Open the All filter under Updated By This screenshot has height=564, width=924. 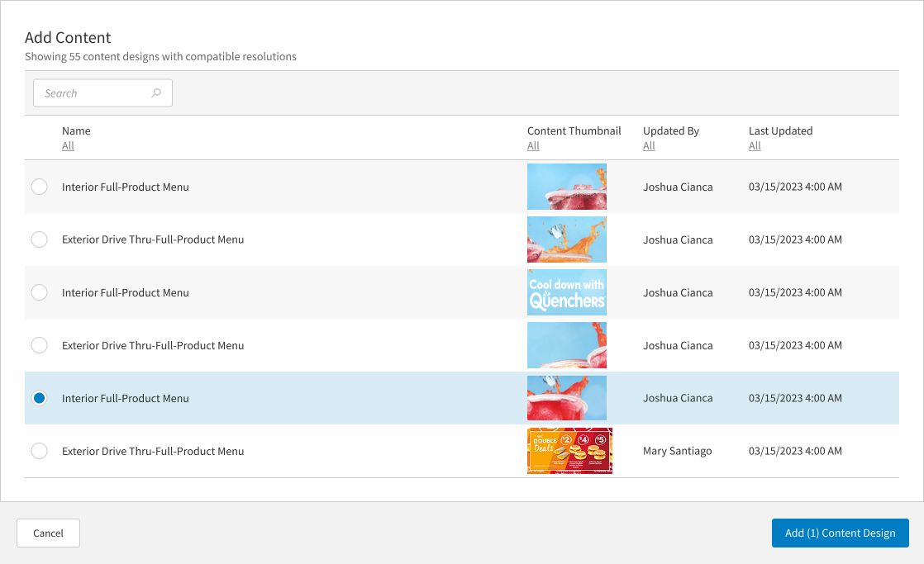tap(649, 146)
